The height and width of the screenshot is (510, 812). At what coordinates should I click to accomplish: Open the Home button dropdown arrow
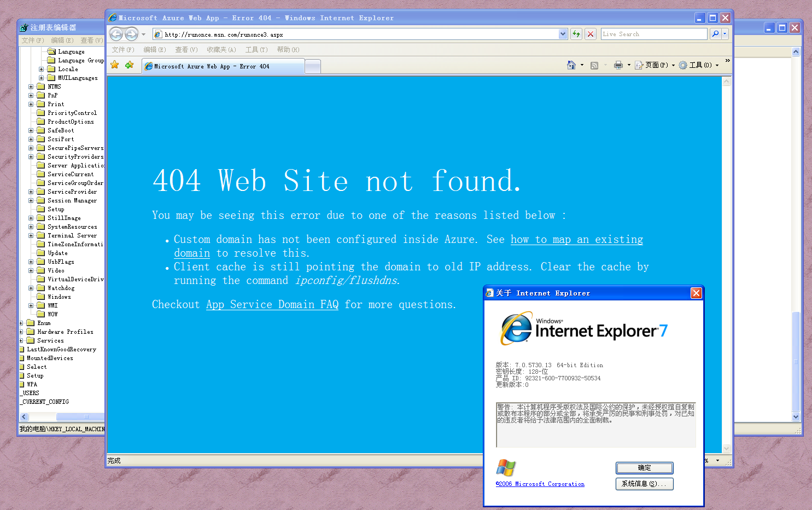[582, 65]
